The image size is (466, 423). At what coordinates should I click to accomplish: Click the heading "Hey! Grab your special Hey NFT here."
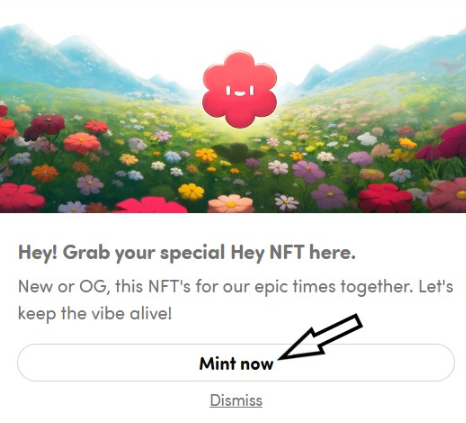coord(187,252)
